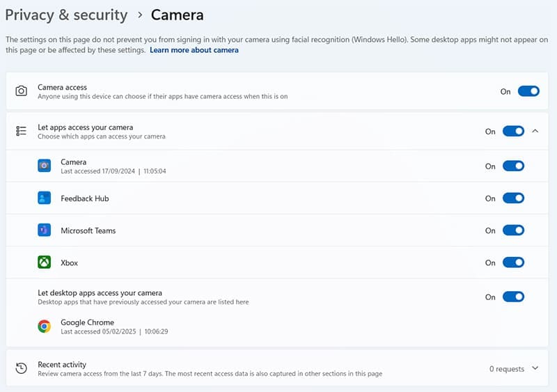The image size is (557, 392).
Task: Open the Learn more about camera link
Action: click(x=194, y=50)
